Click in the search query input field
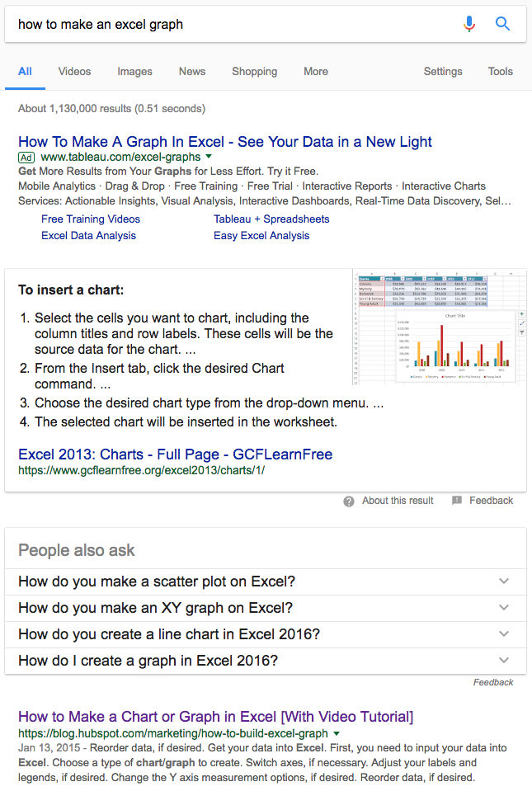The width and height of the screenshot is (532, 791). (231, 24)
